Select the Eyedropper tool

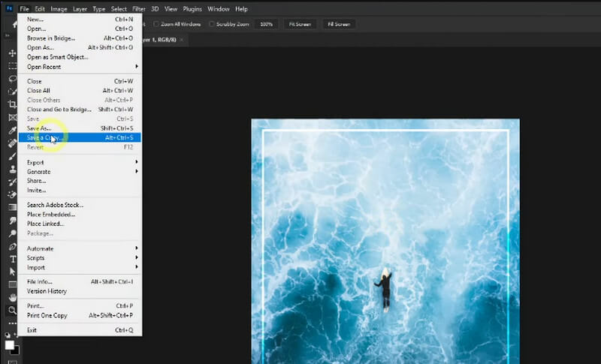pos(12,131)
